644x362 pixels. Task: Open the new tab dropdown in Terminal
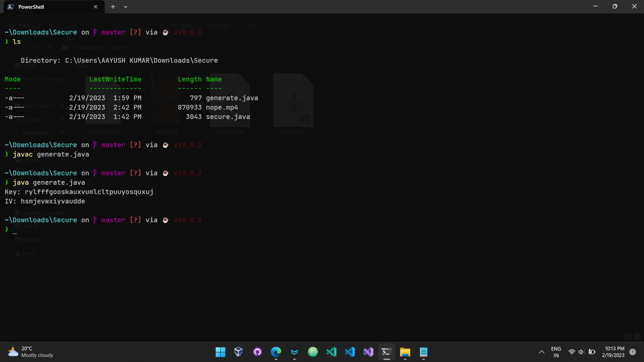(126, 7)
